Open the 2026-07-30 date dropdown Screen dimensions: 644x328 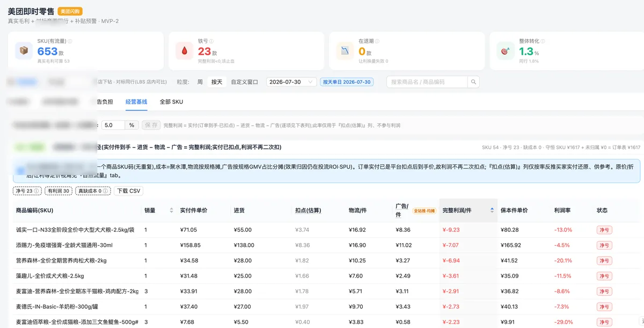coord(291,82)
